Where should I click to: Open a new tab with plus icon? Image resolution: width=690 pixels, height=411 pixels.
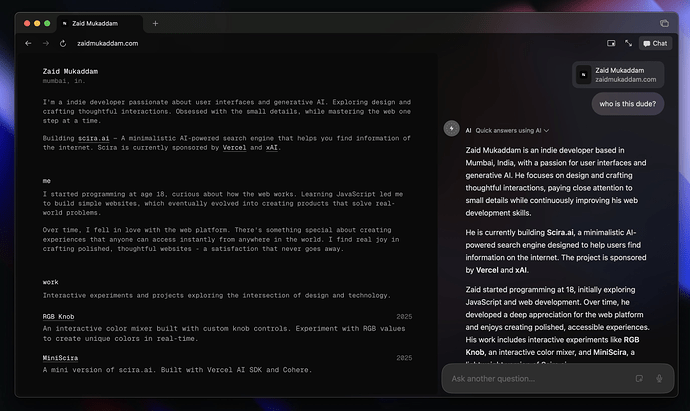click(x=155, y=23)
